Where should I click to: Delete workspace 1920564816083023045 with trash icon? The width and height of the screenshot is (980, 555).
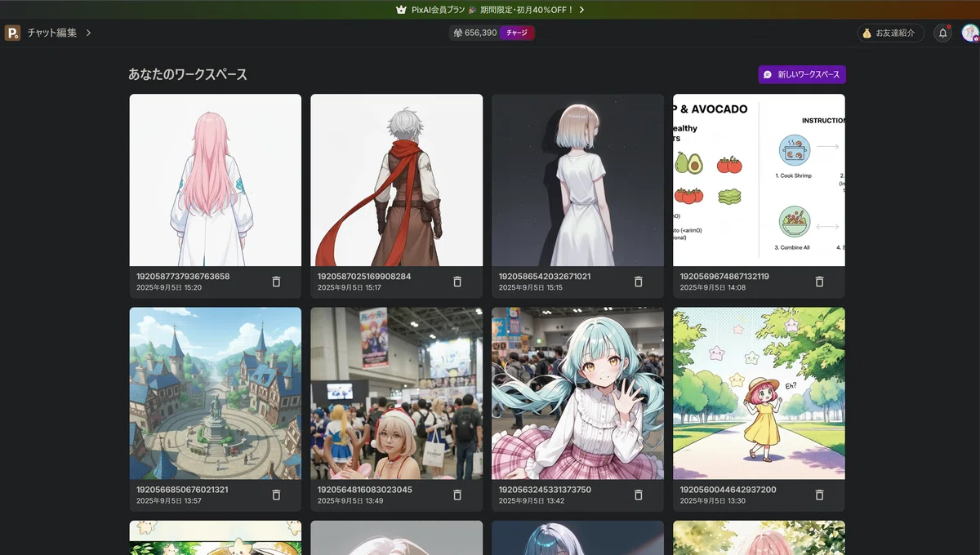click(457, 495)
